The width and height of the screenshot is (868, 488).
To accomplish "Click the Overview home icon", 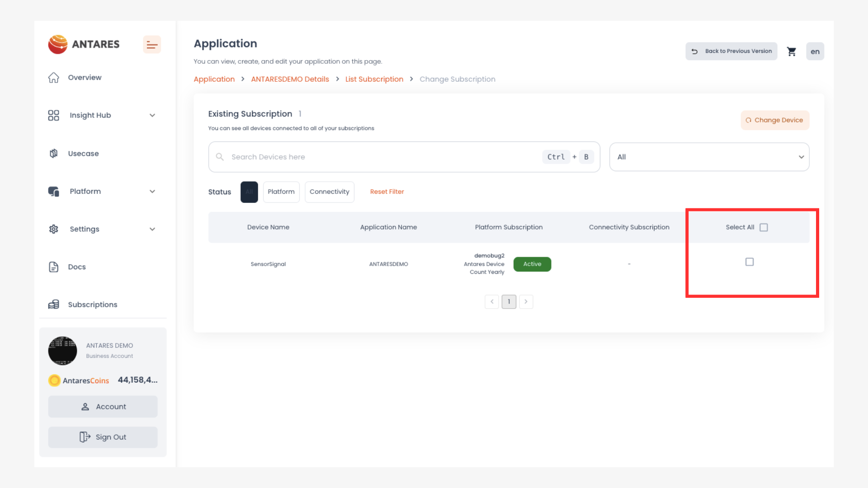I will 54,78.
